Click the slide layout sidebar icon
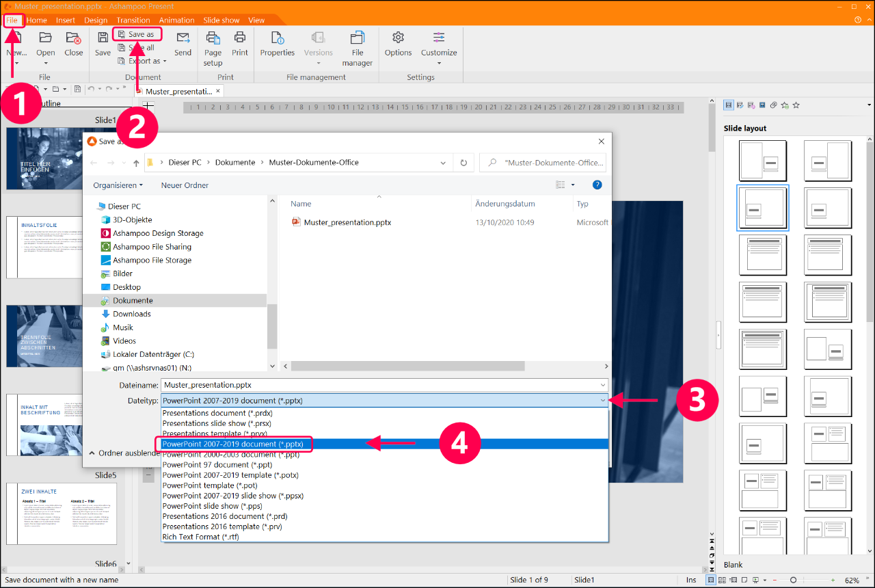The image size is (875, 588). [x=729, y=105]
